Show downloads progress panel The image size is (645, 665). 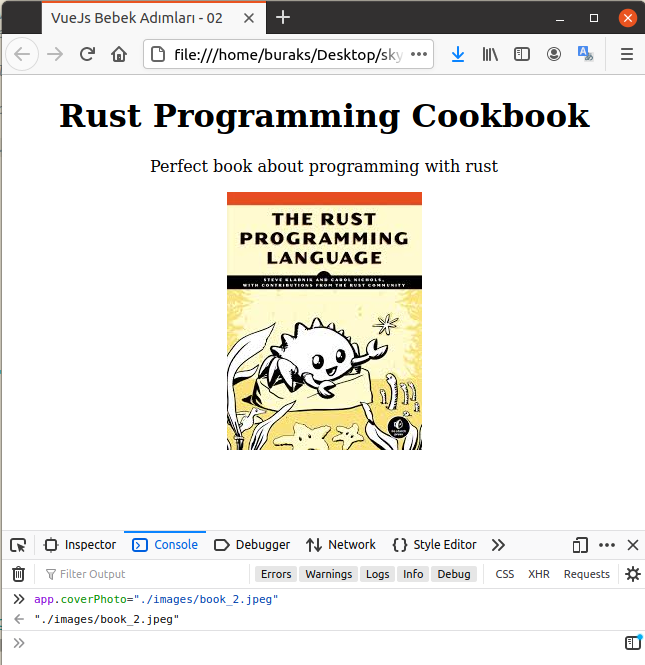click(x=458, y=54)
